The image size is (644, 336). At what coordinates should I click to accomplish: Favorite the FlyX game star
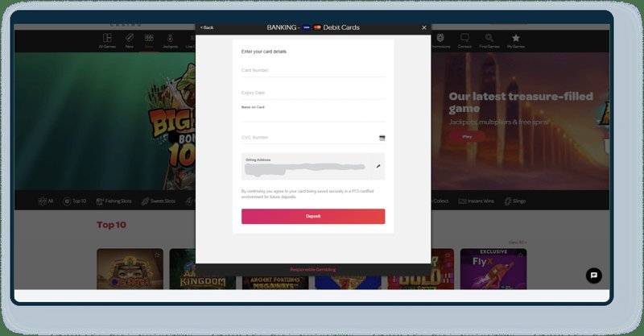tap(520, 255)
